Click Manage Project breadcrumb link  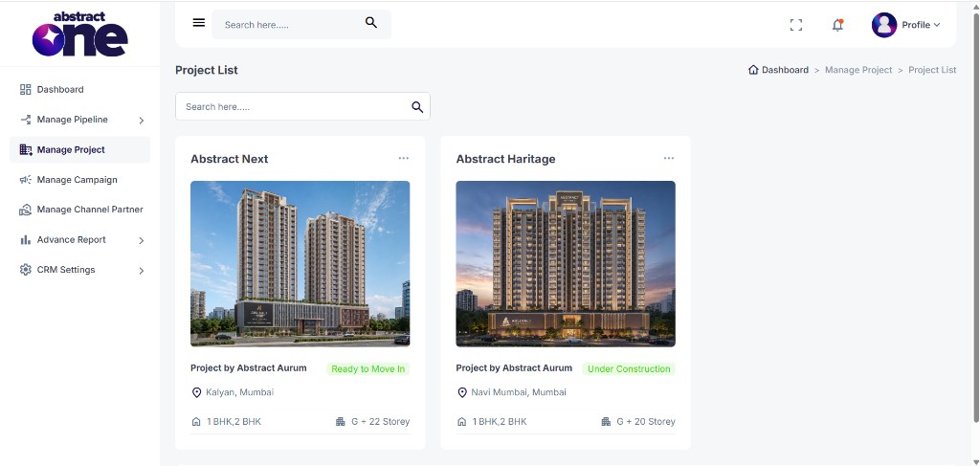[858, 70]
